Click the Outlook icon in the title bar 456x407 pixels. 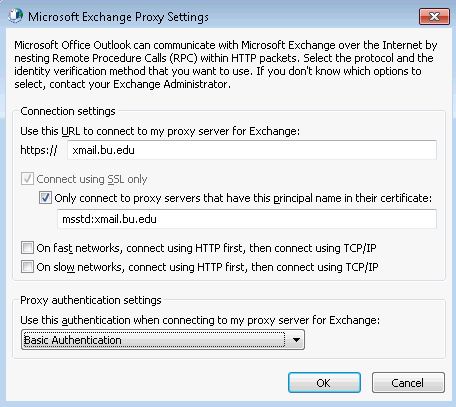coord(15,16)
